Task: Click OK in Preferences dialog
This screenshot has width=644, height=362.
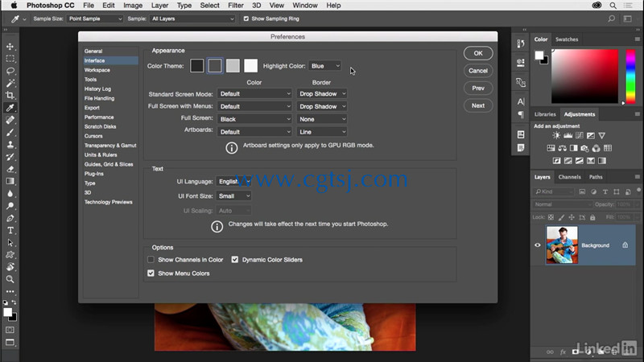Action: pyautogui.click(x=478, y=53)
